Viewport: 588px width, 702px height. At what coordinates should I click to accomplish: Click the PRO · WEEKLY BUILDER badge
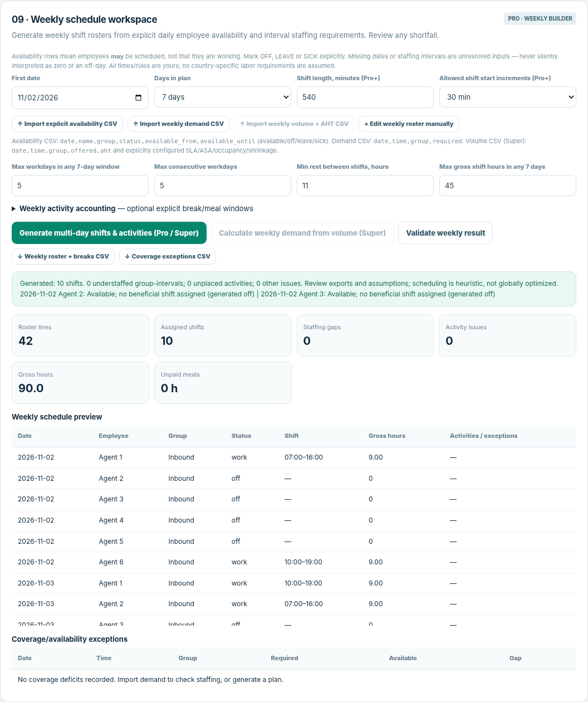pyautogui.click(x=540, y=18)
